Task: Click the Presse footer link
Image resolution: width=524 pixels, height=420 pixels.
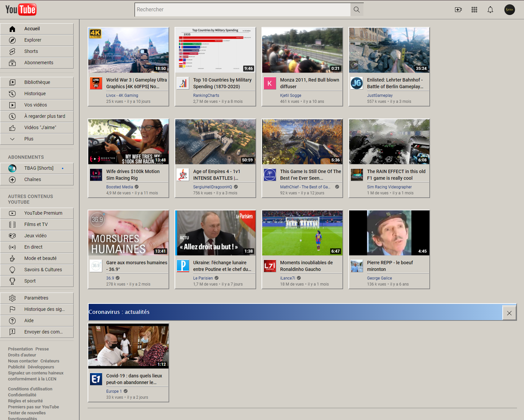Action: click(42, 349)
